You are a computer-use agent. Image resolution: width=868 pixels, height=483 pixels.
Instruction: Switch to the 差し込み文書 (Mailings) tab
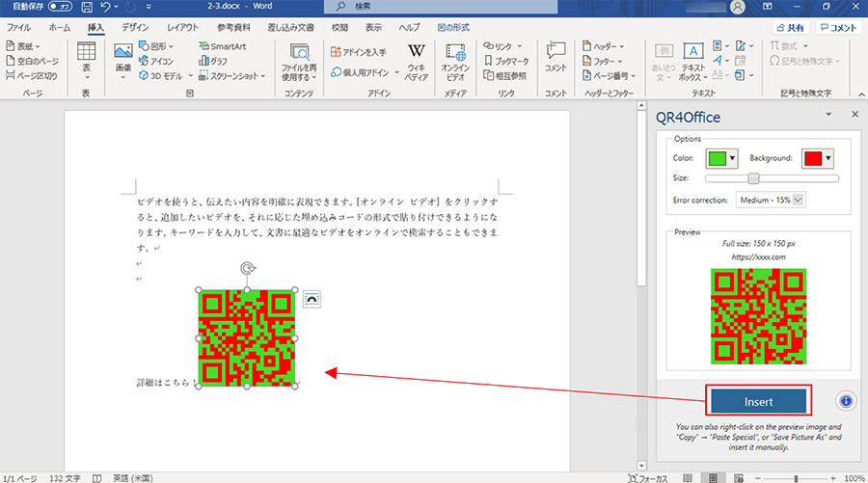(290, 27)
